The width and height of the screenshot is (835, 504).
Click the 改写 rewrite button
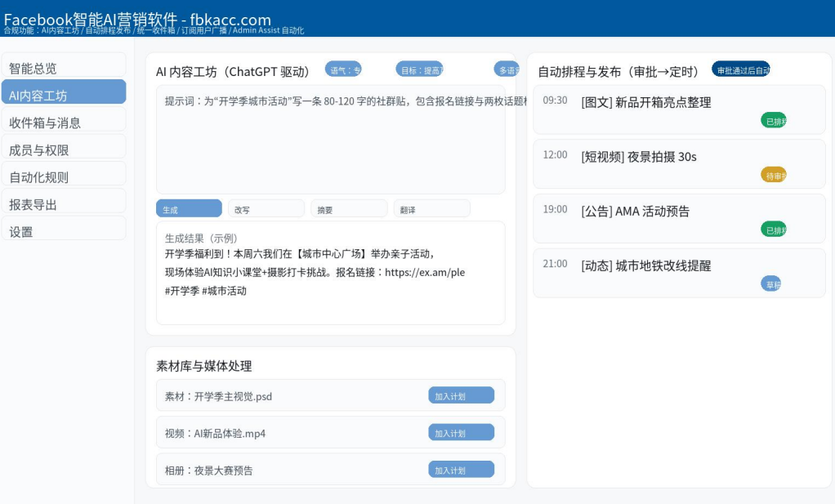click(266, 209)
